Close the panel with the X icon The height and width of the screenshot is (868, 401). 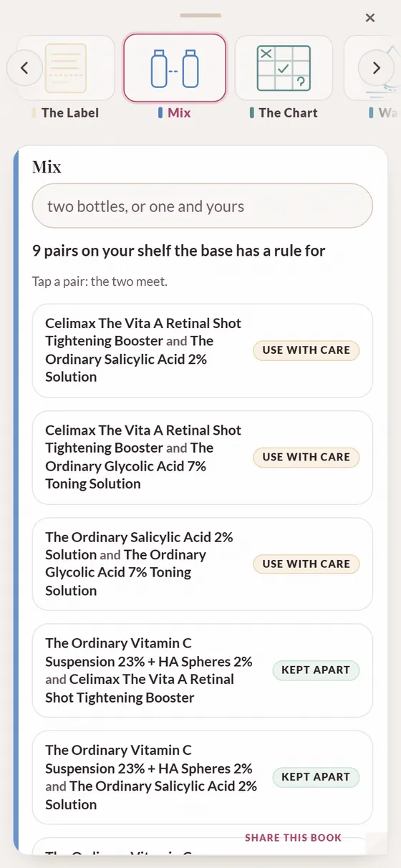coord(370,18)
